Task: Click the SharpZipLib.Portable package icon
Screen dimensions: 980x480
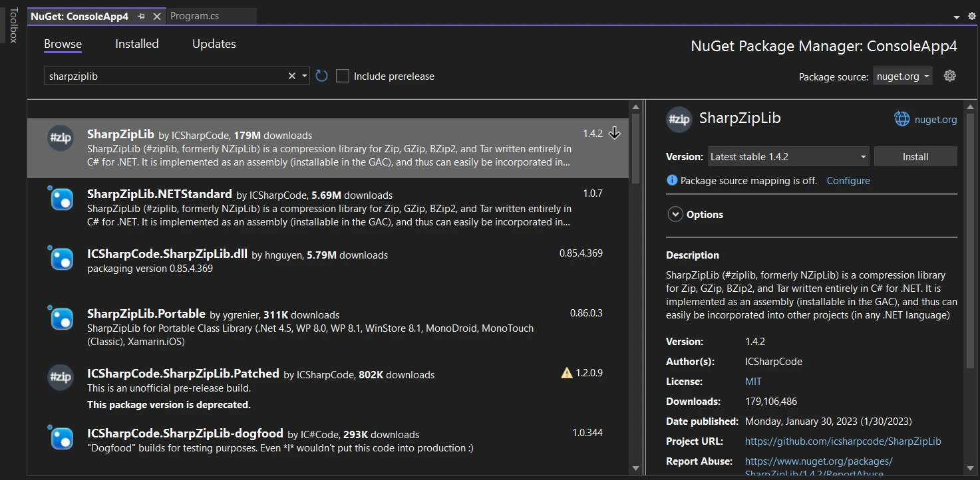Action: click(61, 318)
